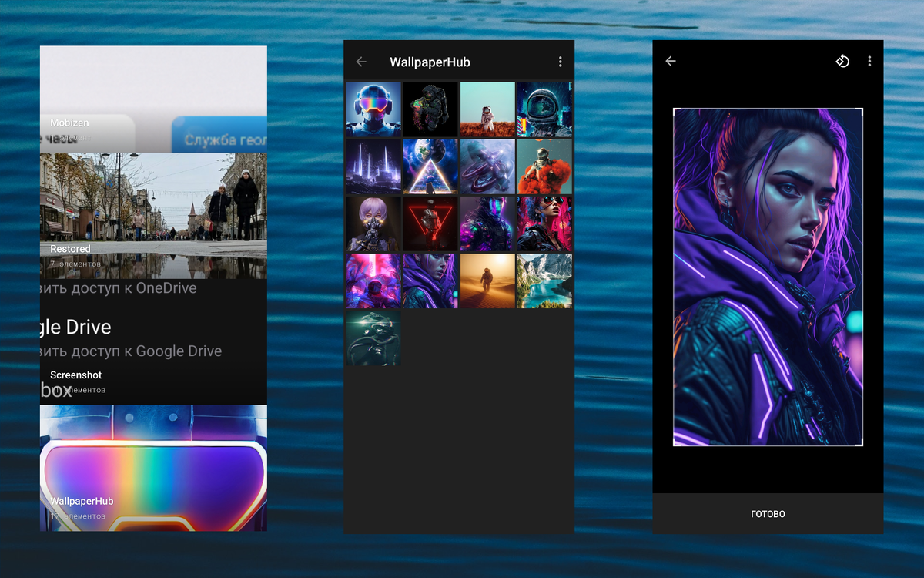Click the WallpaperHub title in gallery header
Image resolution: width=924 pixels, height=578 pixels.
pos(430,62)
